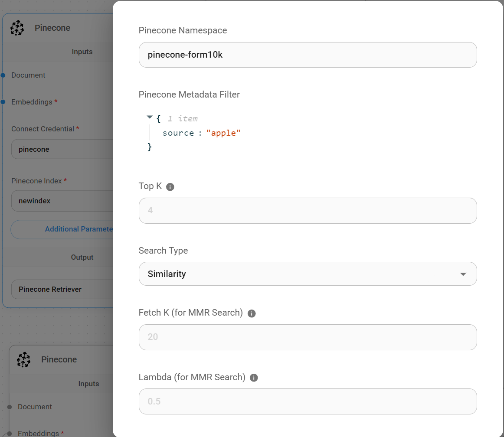The height and width of the screenshot is (437, 504).
Task: Click the Lambda info icon
Action: [254, 378]
